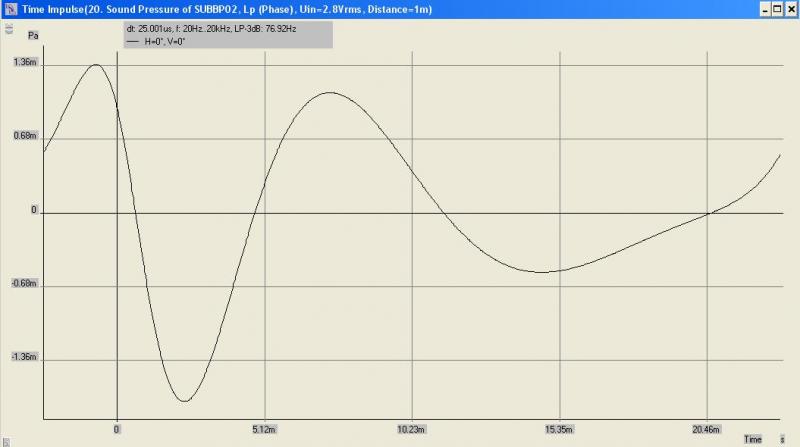Click the -1.36m label on the vertical axis
Screen dimensions: 800x447
(24, 357)
